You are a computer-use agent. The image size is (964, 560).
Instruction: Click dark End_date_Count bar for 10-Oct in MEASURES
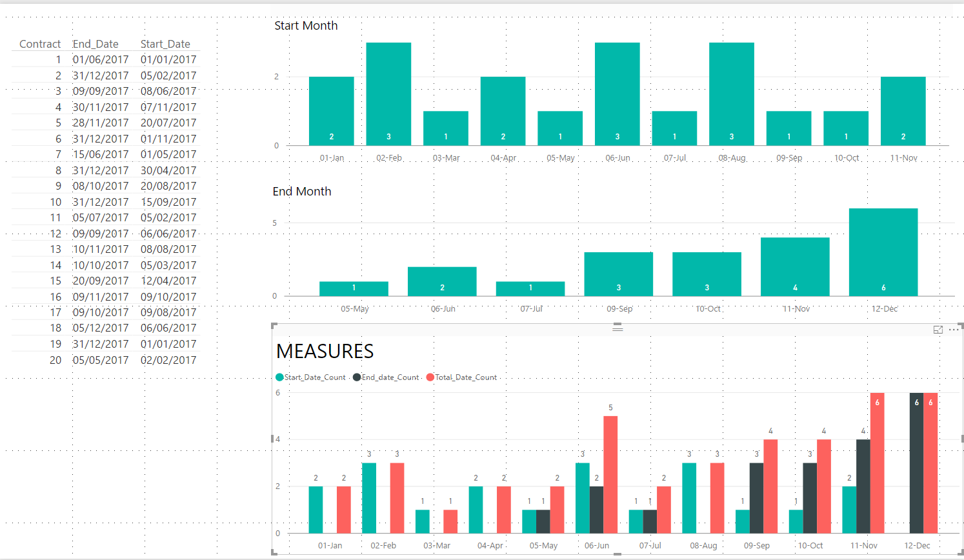coord(810,498)
